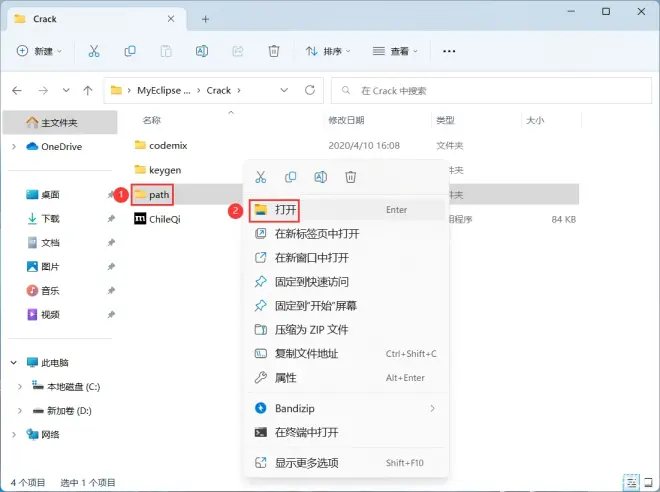This screenshot has height=492, width=660.
Task: Choose 显示更多选项 menu entry
Action: tap(346, 463)
